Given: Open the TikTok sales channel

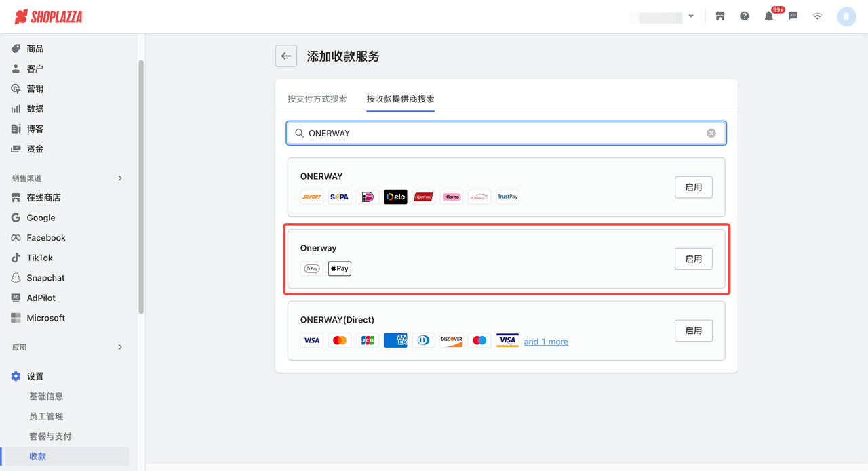Looking at the screenshot, I should [x=37, y=258].
